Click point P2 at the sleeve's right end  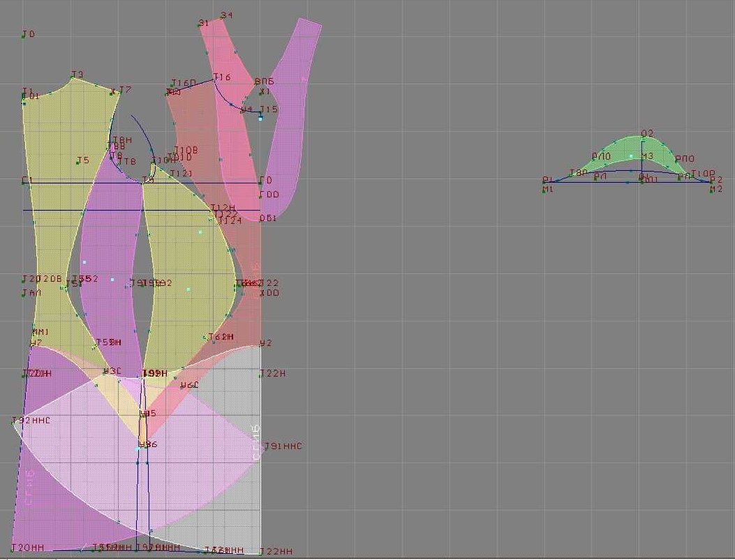pyautogui.click(x=712, y=183)
